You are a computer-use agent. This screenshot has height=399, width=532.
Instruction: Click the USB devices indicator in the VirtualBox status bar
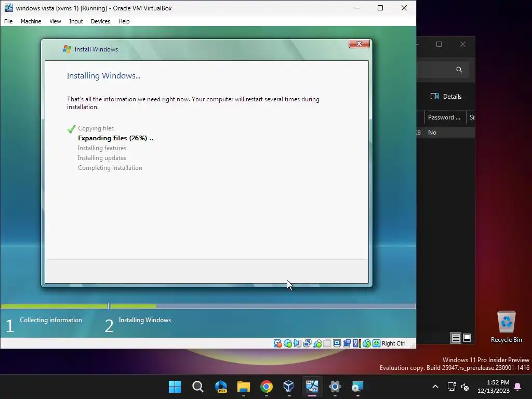tap(317, 343)
